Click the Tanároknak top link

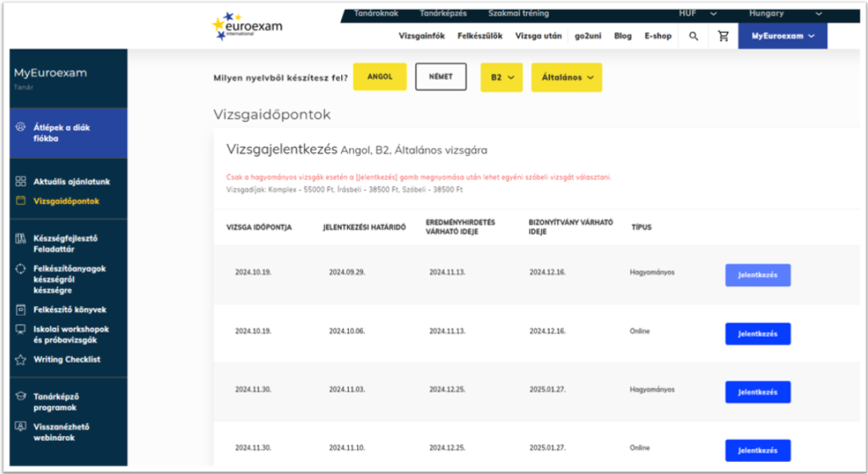[x=376, y=13]
